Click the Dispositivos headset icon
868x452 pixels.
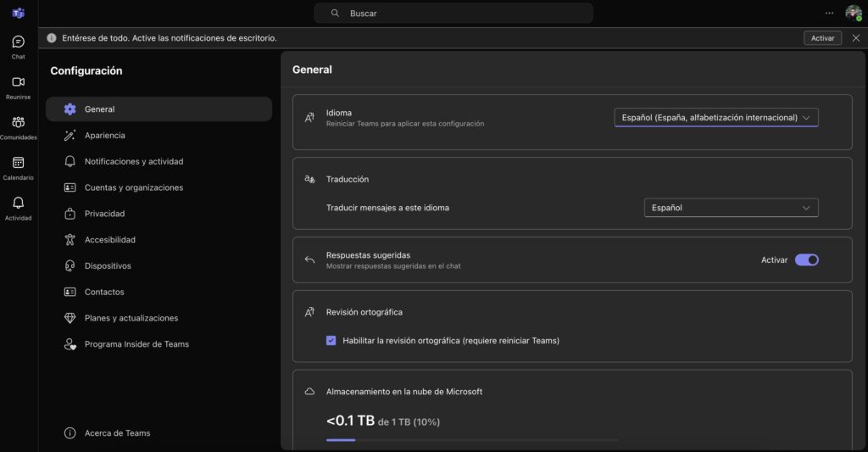tap(70, 266)
